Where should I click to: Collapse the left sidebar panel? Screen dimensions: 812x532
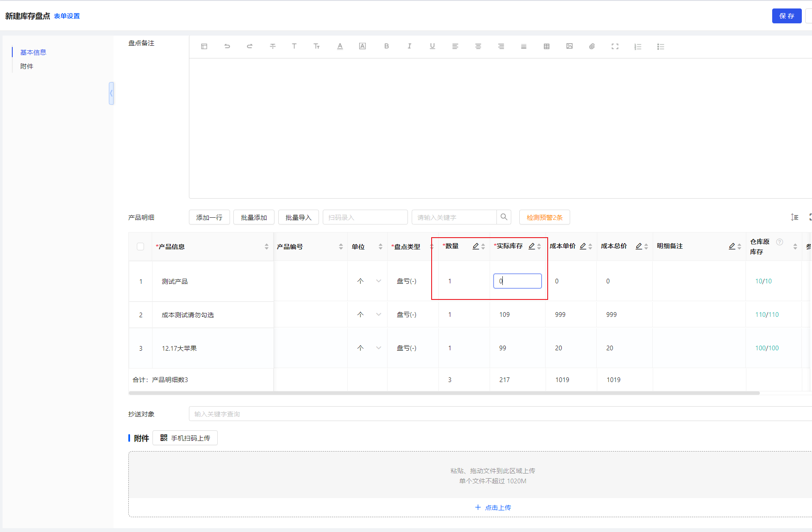[111, 93]
